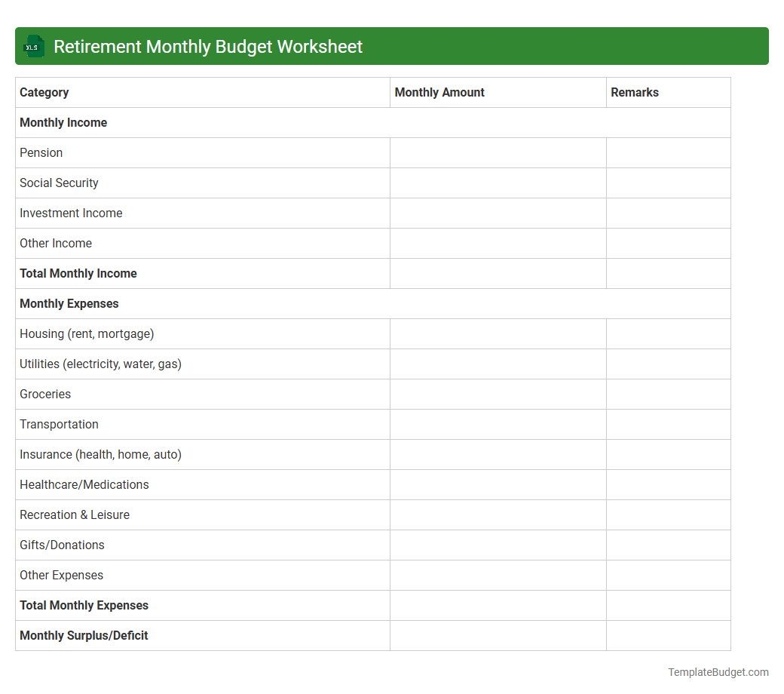Screen dimensions: 784x694
Task: Click the Healthcare/Medications row label
Action: click(x=84, y=484)
